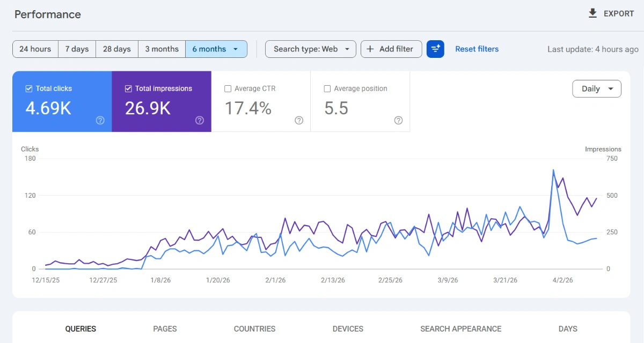The height and width of the screenshot is (343, 644).
Task: Click the Export download icon
Action: pos(592,13)
